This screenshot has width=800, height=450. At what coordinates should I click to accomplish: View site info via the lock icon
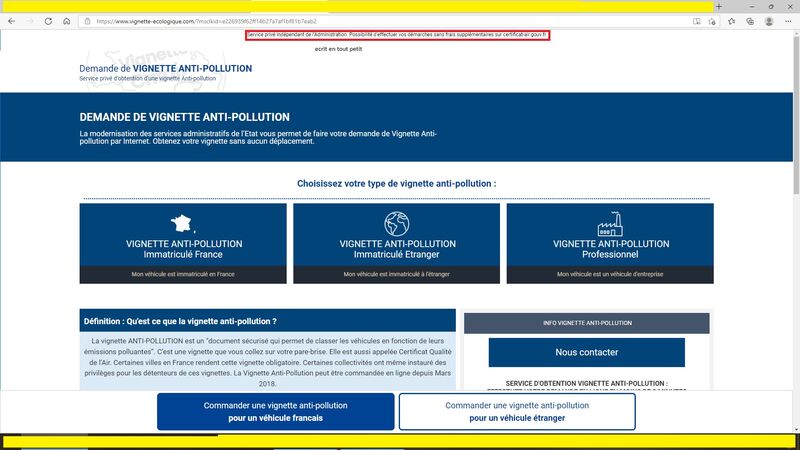[x=87, y=21]
